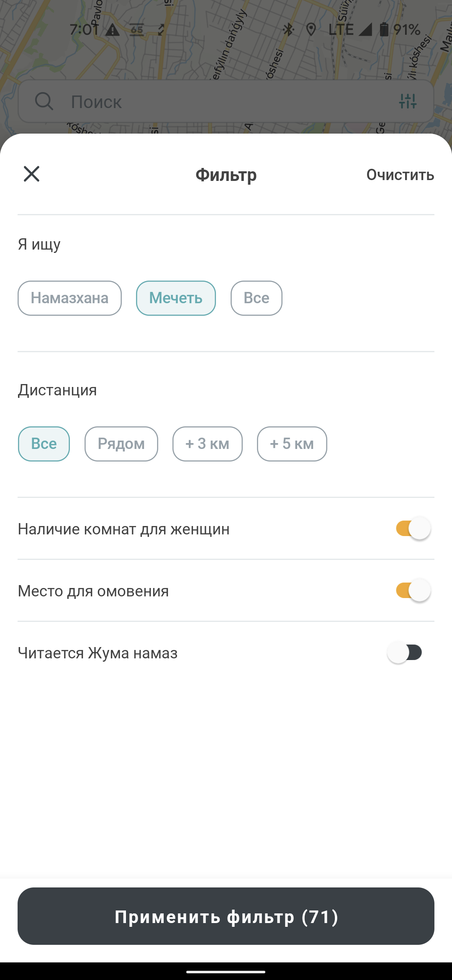Viewport: 452px width, 980px height.
Task: Focus the Поиск search field
Action: pos(226,101)
